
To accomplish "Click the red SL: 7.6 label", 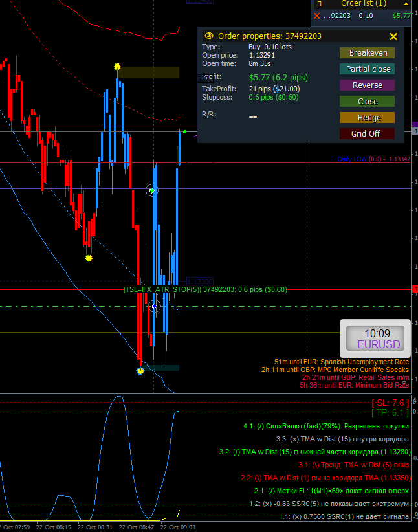I will (390, 403).
